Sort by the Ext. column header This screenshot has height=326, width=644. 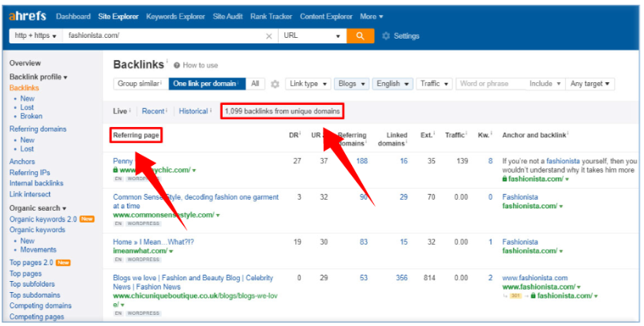[x=428, y=135]
